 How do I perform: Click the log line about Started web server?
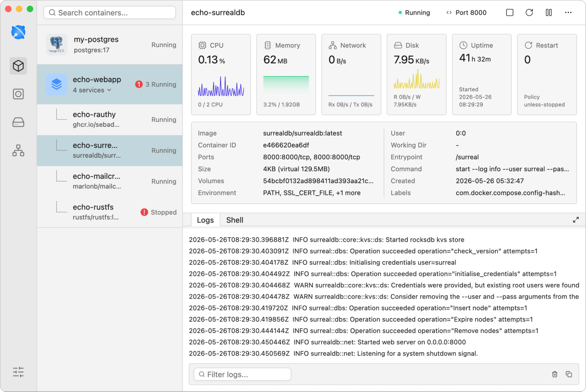[328, 342]
